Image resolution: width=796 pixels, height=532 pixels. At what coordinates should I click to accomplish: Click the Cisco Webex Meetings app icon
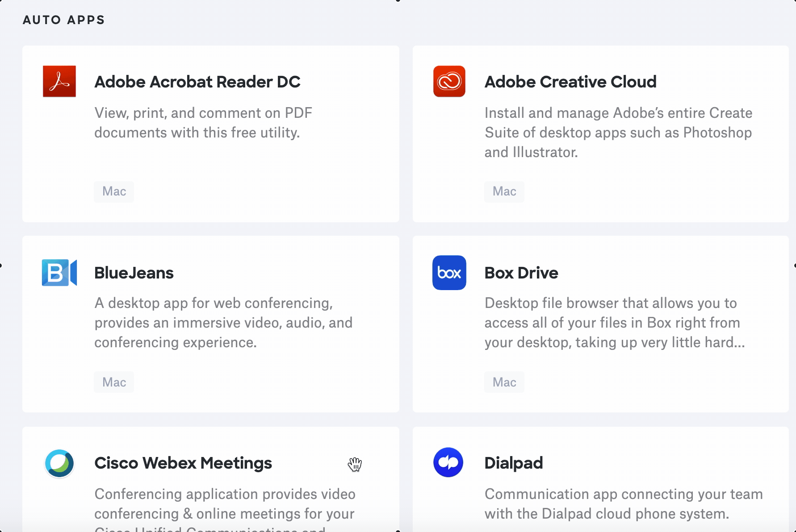(59, 464)
